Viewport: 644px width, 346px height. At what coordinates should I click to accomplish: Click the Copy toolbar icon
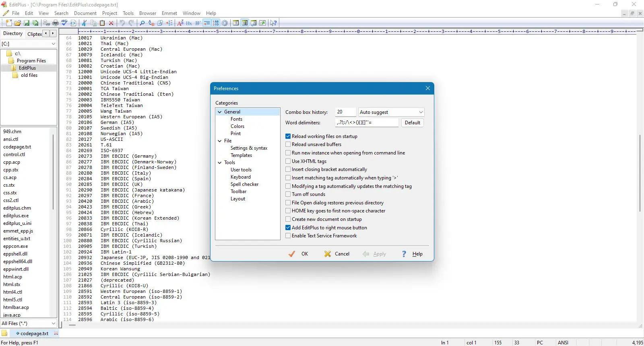pos(93,23)
